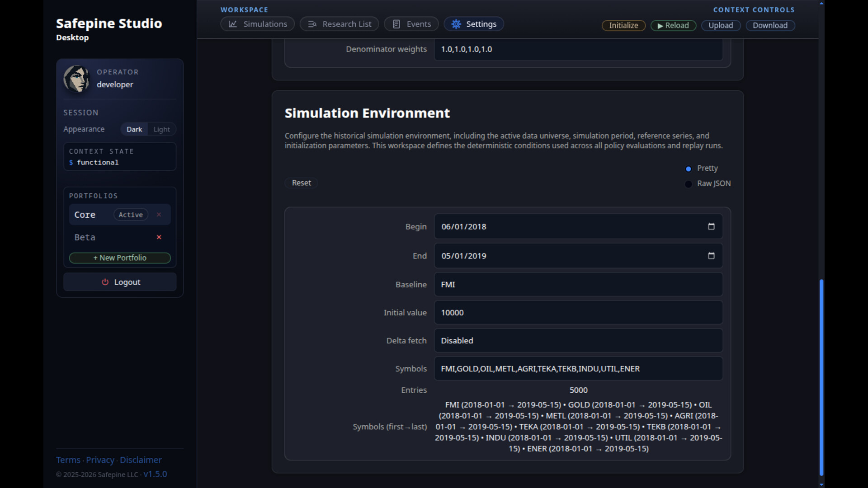868x488 pixels.
Task: Click the Safepine Studio title
Action: click(109, 23)
